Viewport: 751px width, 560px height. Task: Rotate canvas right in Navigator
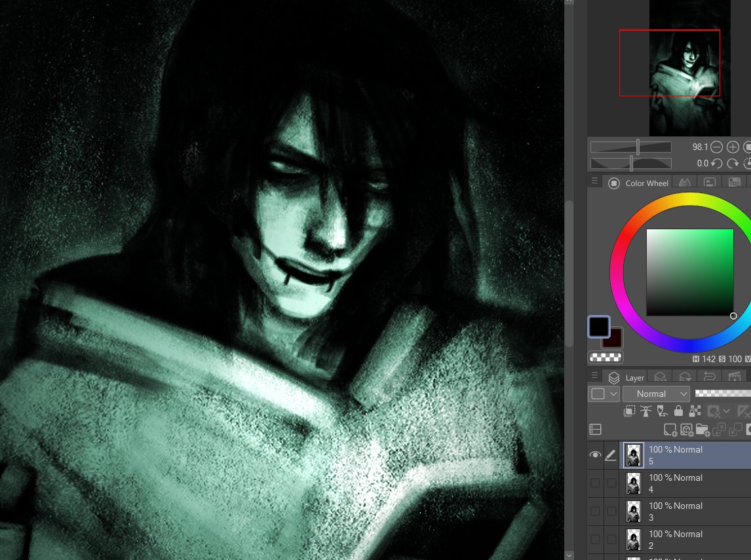coord(733,164)
